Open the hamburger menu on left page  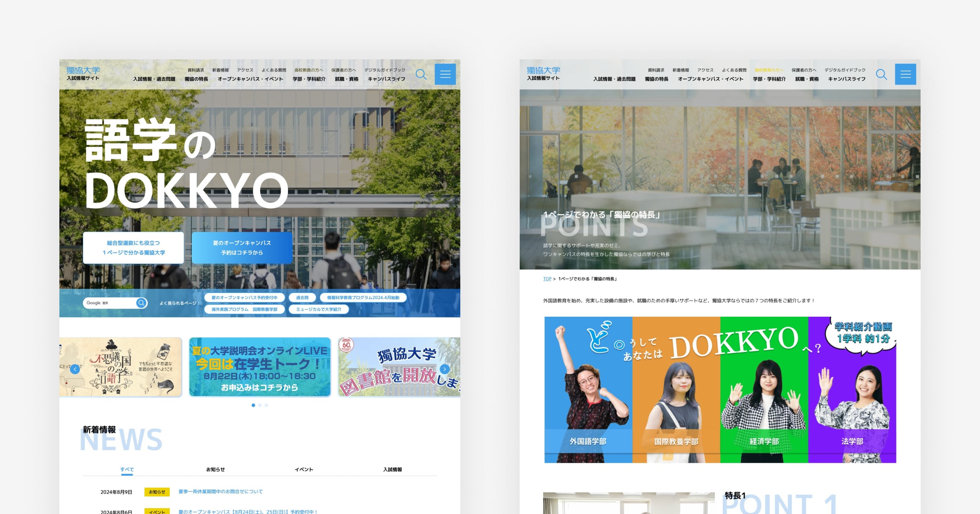tap(445, 74)
